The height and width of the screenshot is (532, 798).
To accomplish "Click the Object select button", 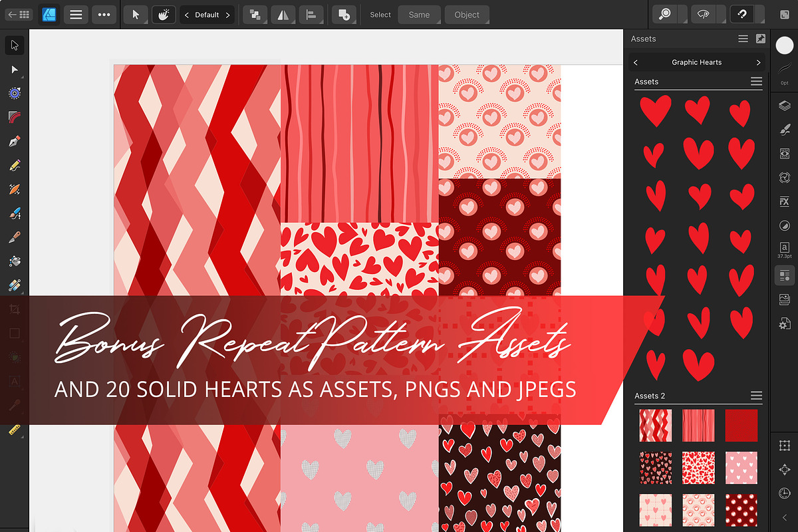I will [467, 15].
